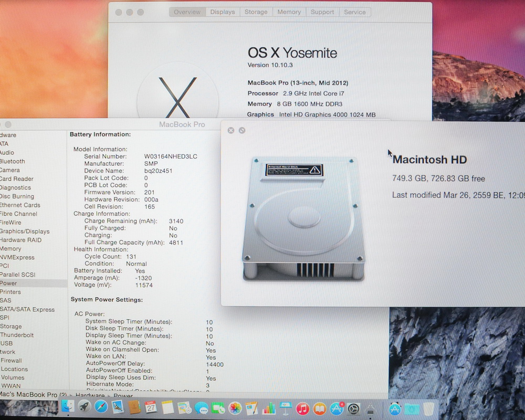Open Contacts book icon in dock
The width and height of the screenshot is (525, 420).
pyautogui.click(x=134, y=407)
